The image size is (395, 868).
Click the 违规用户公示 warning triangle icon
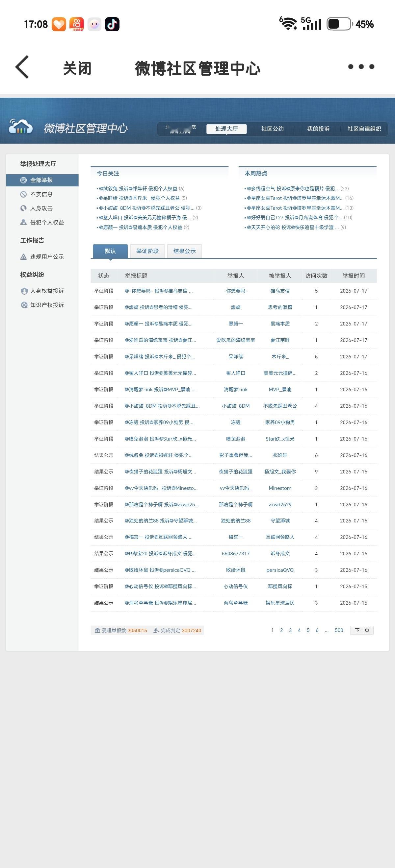[x=23, y=257]
